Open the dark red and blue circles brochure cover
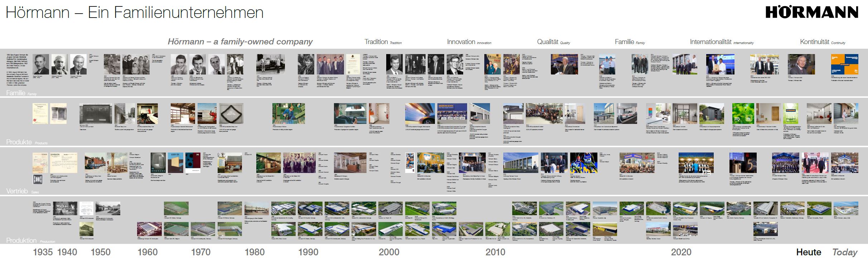 point(193,163)
